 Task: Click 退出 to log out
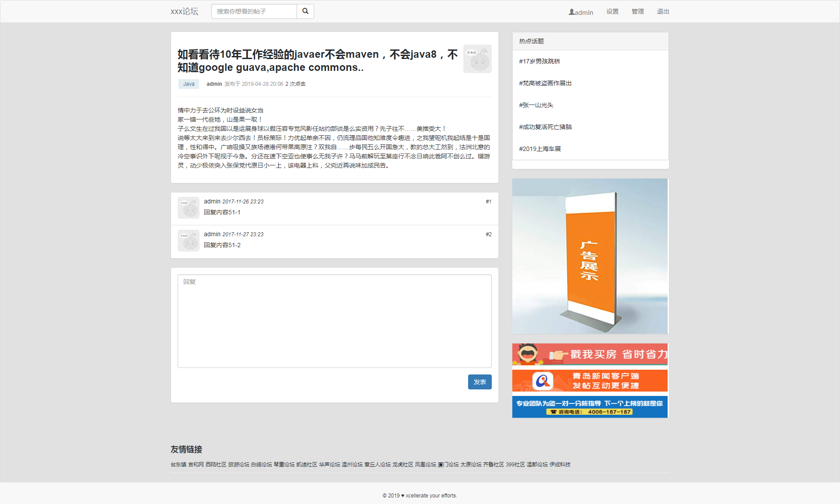pyautogui.click(x=663, y=12)
